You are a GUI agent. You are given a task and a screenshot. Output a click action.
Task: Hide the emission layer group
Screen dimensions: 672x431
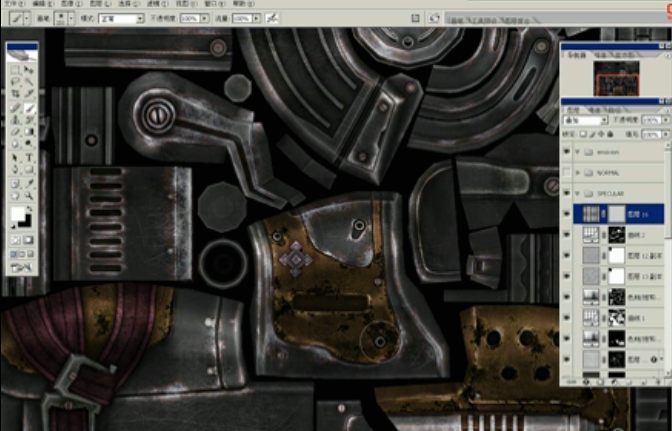point(567,152)
